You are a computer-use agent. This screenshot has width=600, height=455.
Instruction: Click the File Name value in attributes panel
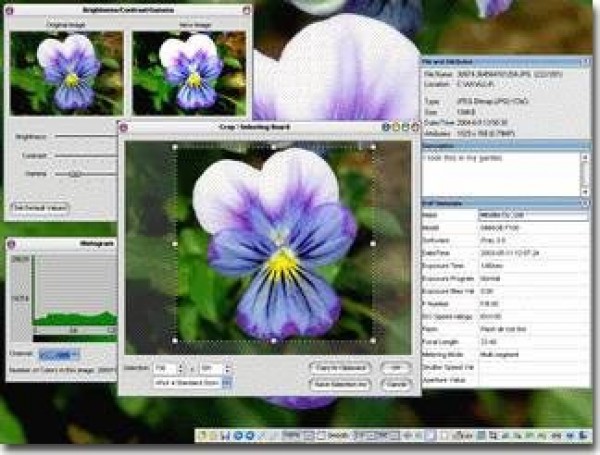tap(509, 74)
